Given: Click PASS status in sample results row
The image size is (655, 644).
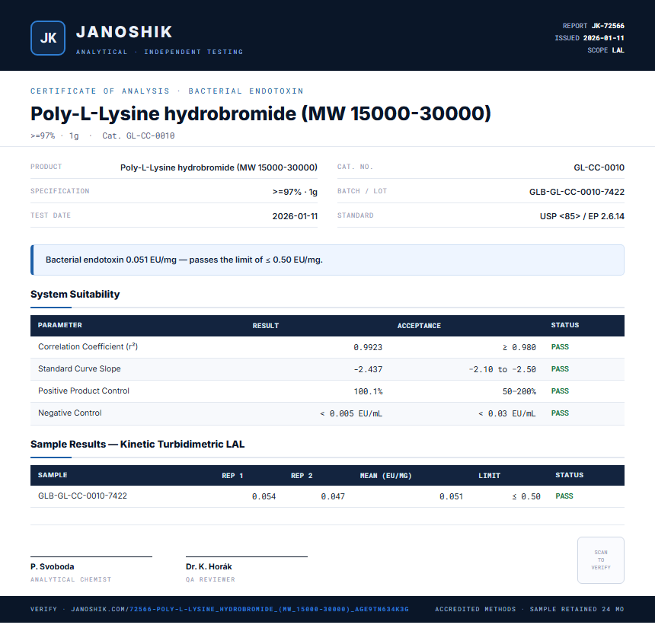Looking at the screenshot, I should [564, 496].
